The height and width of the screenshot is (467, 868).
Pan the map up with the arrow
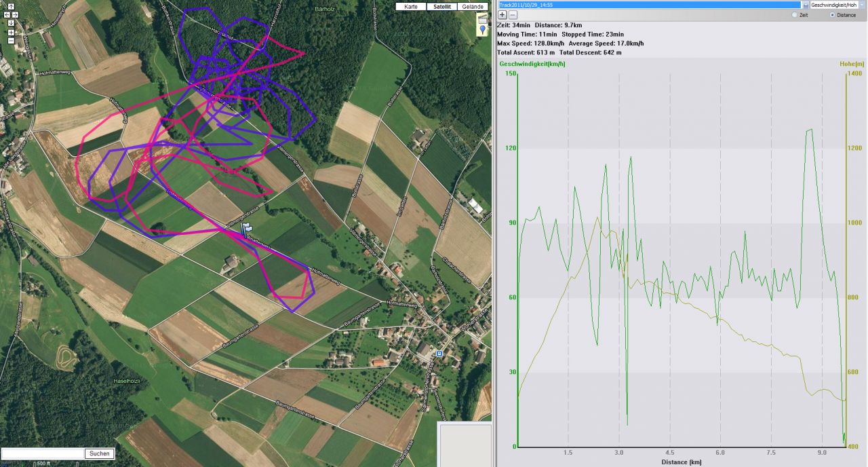click(x=11, y=6)
